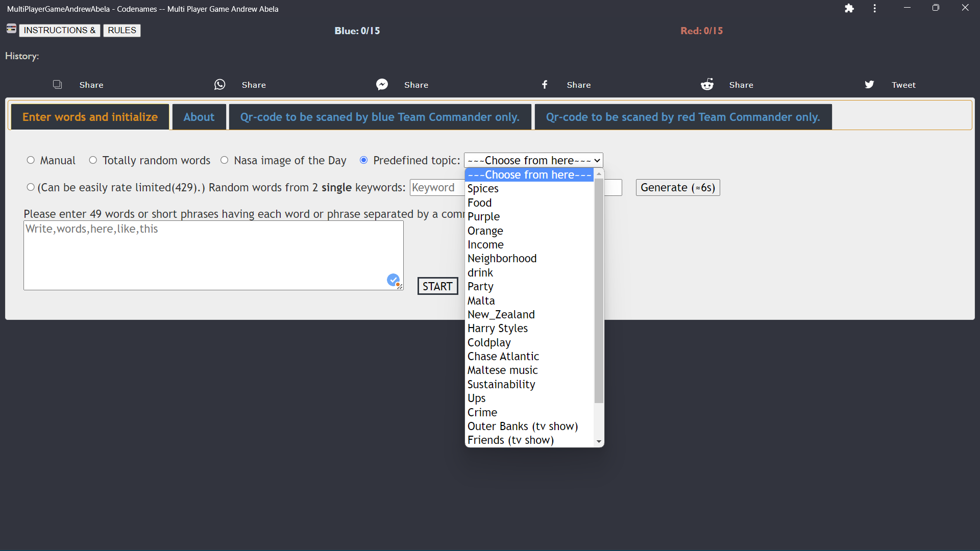
Task: Open the browser extensions puzzle icon
Action: click(x=849, y=8)
